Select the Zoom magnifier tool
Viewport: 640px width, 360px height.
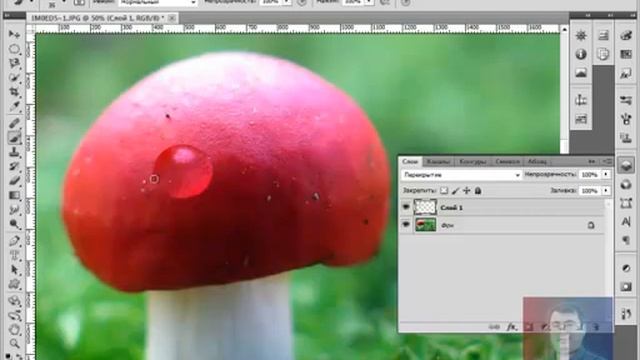point(14,343)
